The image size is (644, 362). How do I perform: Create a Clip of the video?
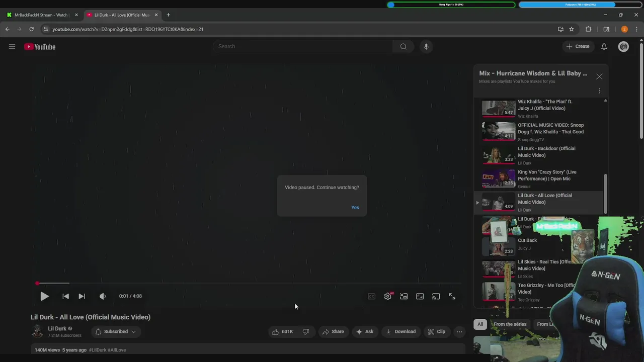436,331
